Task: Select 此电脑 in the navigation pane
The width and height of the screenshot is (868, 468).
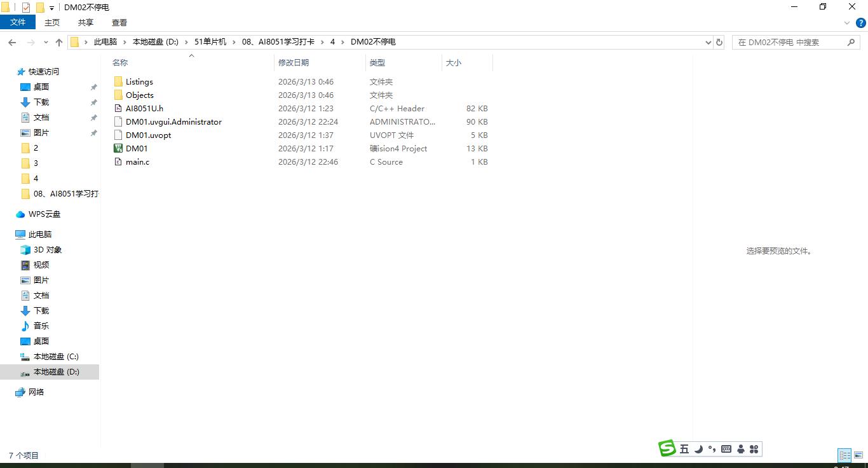Action: [x=40, y=235]
